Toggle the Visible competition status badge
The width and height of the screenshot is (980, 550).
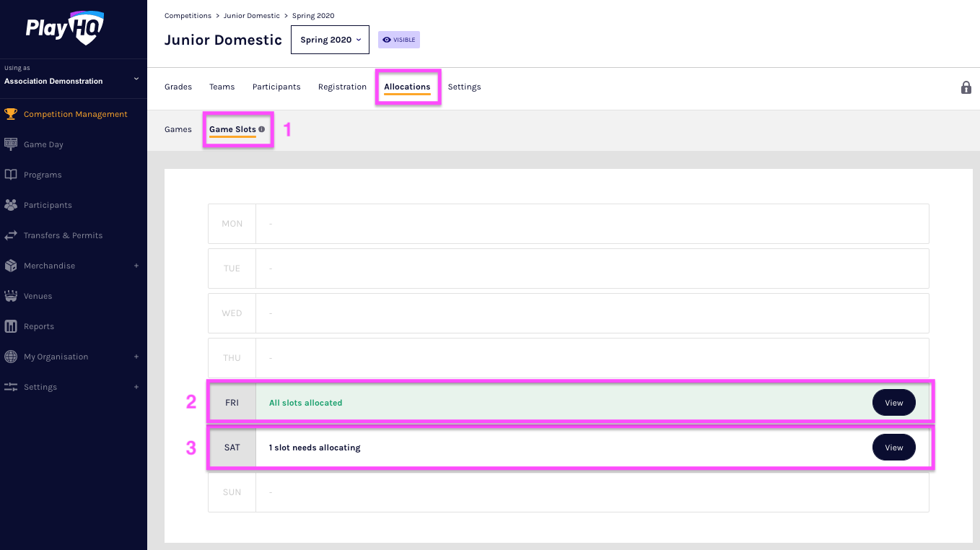coord(399,40)
